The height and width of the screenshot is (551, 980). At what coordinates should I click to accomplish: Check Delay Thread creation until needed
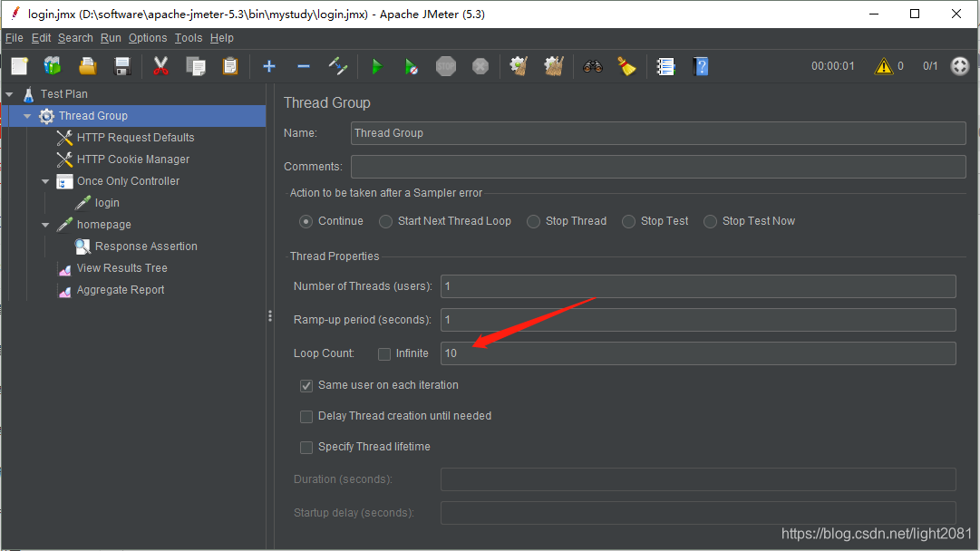pos(306,417)
